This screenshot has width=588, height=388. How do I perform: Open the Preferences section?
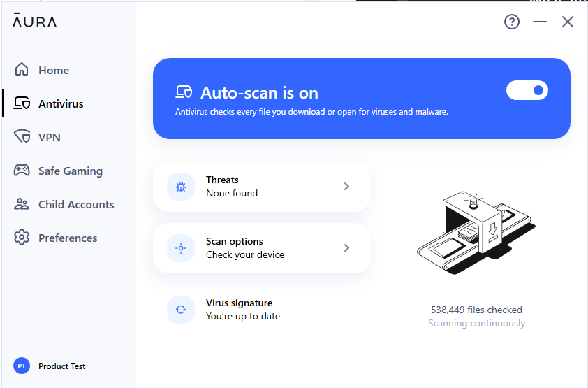pos(68,238)
